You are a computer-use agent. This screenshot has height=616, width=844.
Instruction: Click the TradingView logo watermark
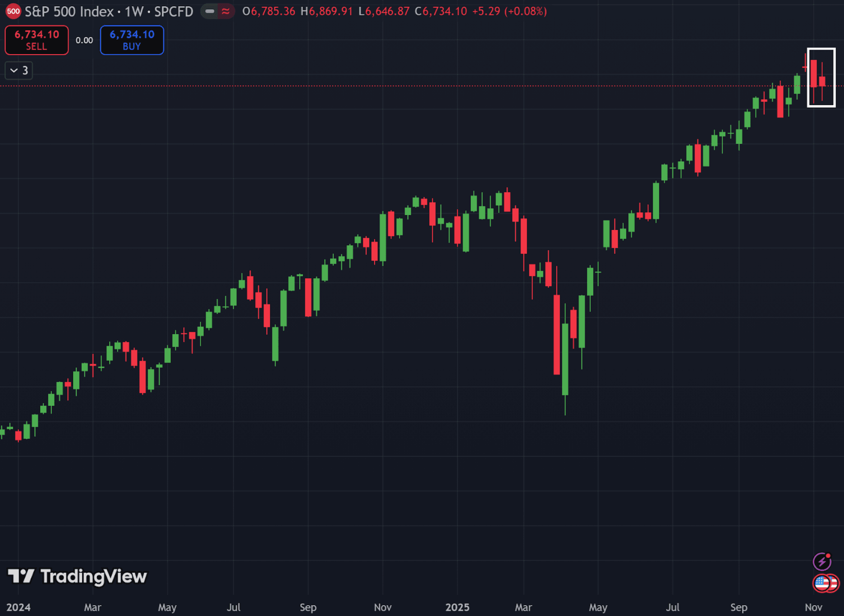coord(78,576)
